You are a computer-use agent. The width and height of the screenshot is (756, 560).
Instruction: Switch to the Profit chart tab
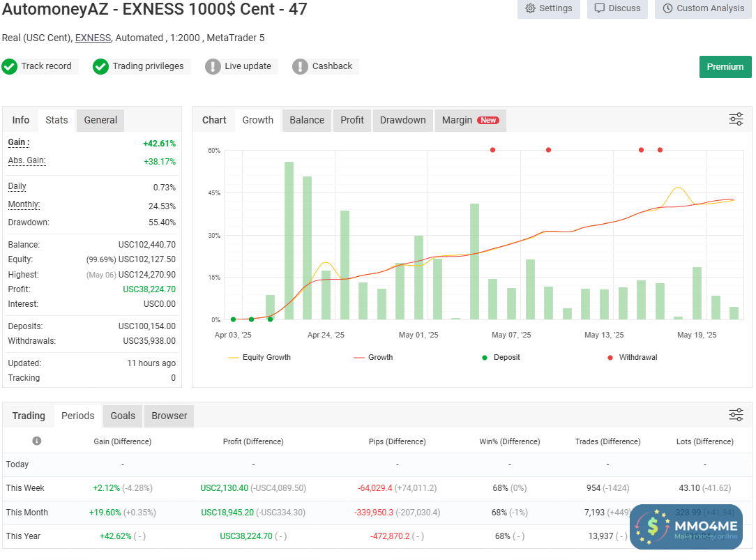click(x=352, y=120)
